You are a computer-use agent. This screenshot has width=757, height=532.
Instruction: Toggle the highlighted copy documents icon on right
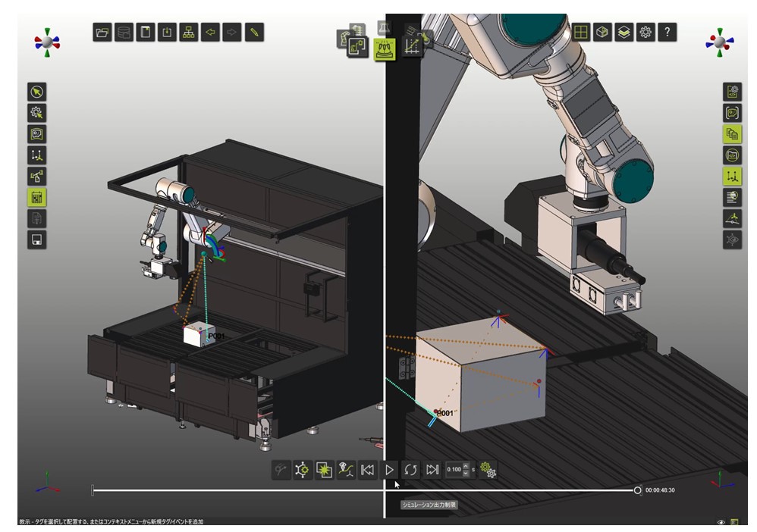pyautogui.click(x=733, y=134)
